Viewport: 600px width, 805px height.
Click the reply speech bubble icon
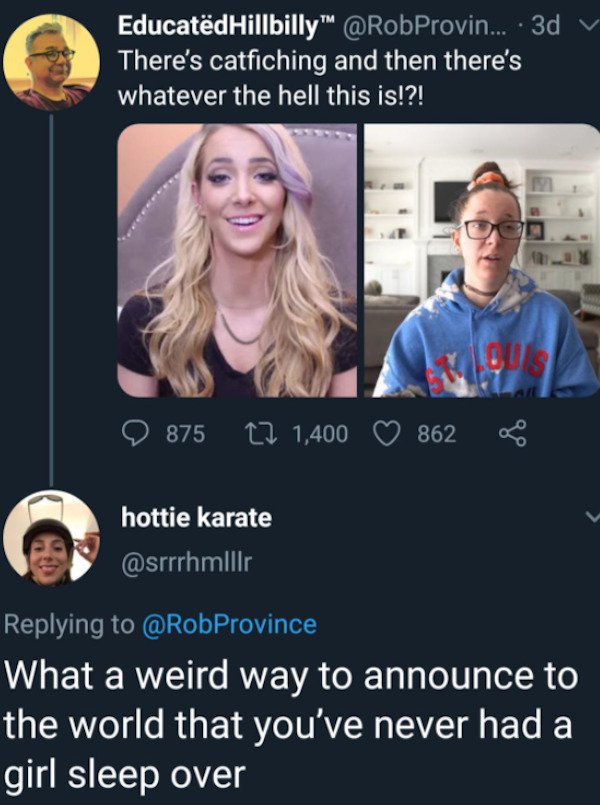[x=136, y=433]
